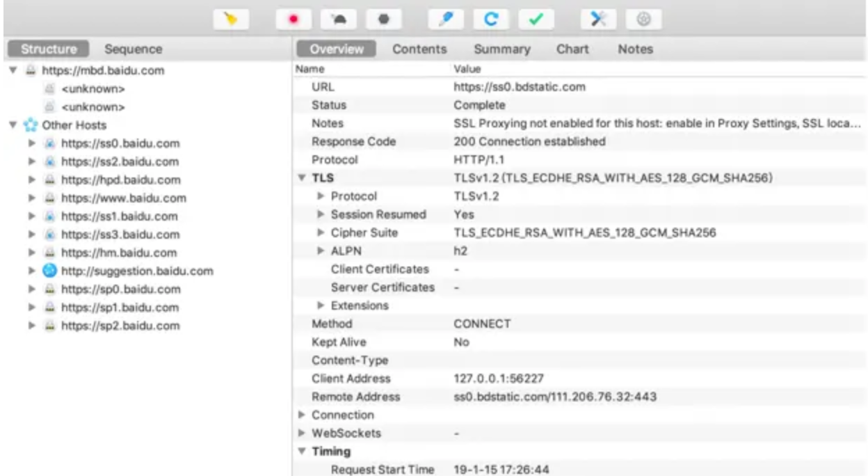Viewport: 868px width, 476px height.
Task: Select the Client Certificates row
Action: point(581,269)
